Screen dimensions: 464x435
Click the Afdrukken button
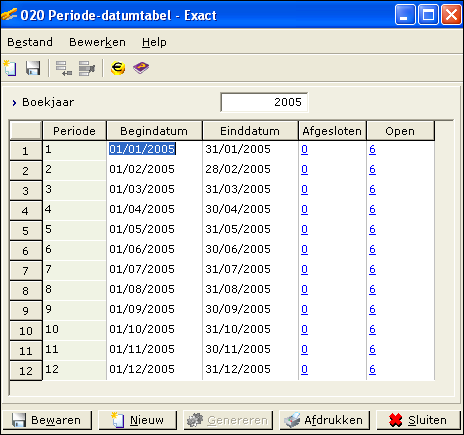coord(324,420)
